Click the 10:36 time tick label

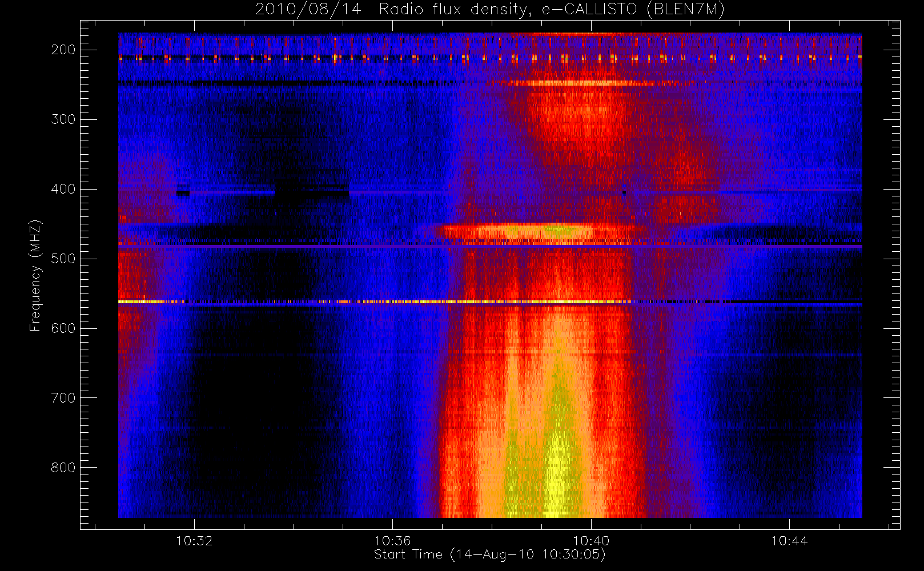pyautogui.click(x=392, y=541)
